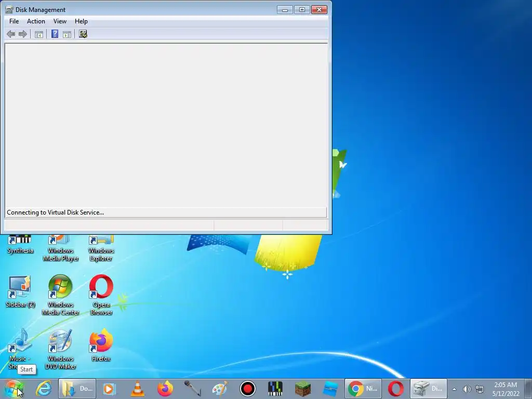Open Help via the blue question mark icon

click(55, 34)
